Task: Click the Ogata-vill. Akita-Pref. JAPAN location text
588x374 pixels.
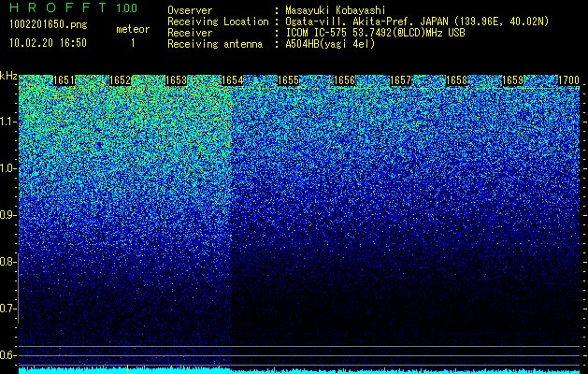Action: (417, 22)
